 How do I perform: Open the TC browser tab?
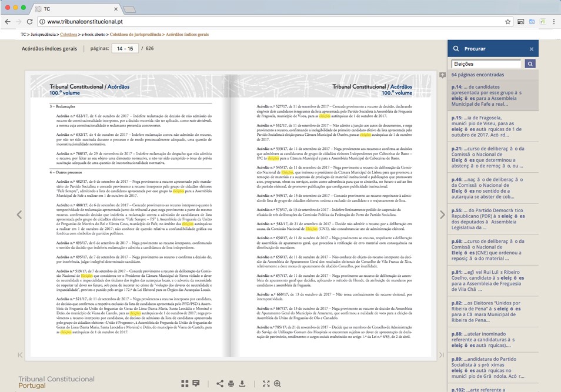[x=76, y=9]
